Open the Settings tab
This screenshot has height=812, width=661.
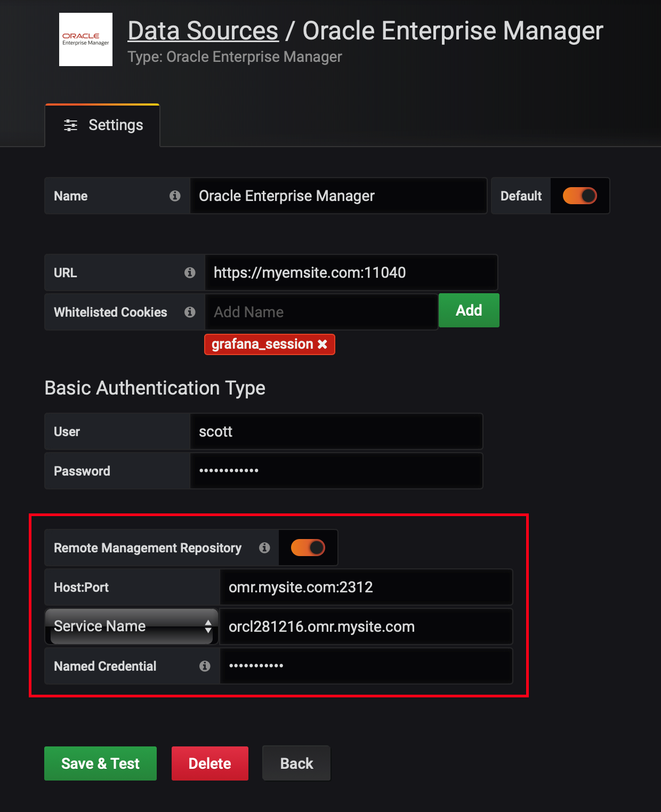coord(102,125)
